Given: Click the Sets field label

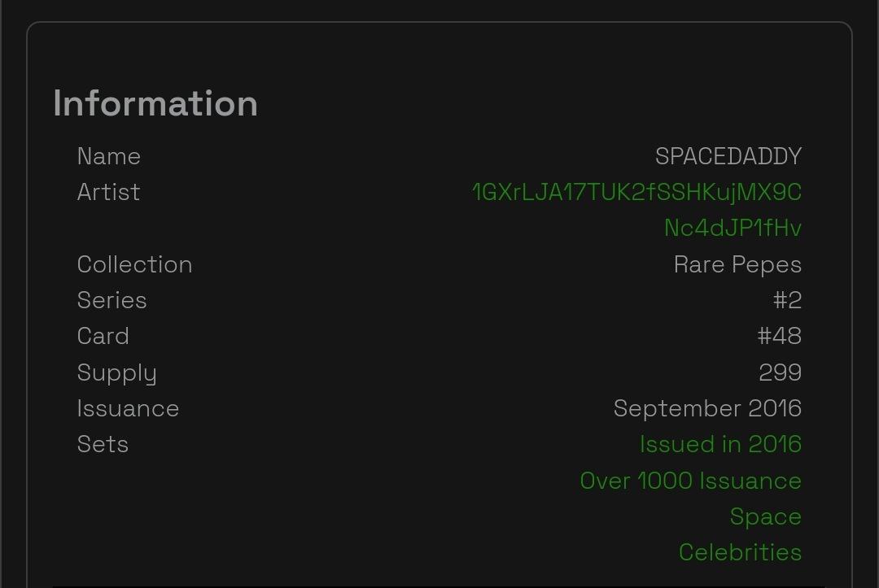Looking at the screenshot, I should pyautogui.click(x=103, y=444).
